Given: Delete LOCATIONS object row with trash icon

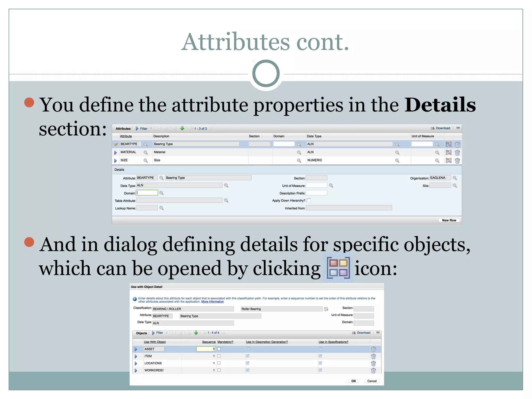Looking at the screenshot, I should [x=373, y=363].
